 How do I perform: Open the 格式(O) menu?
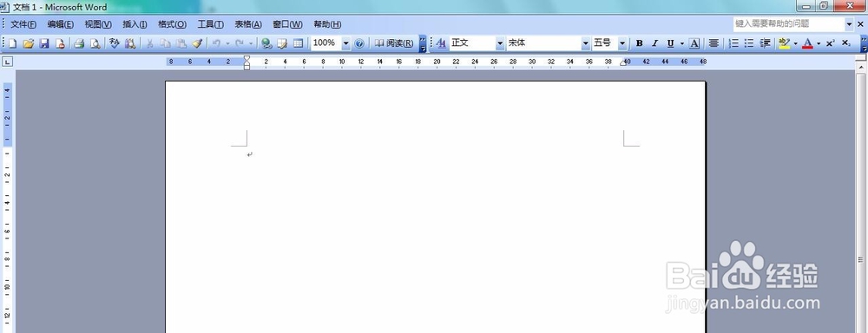172,24
